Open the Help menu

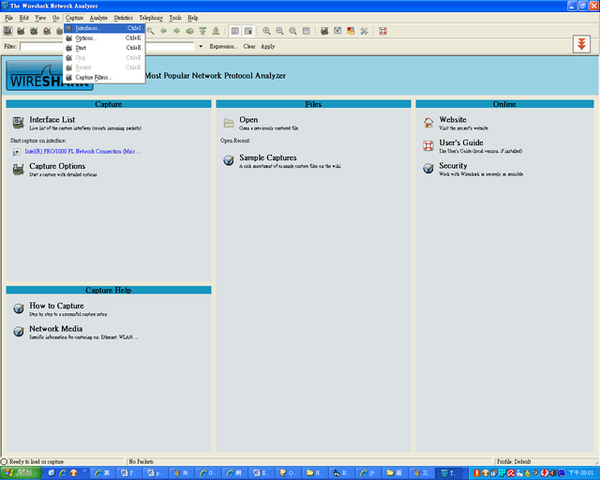(x=192, y=18)
